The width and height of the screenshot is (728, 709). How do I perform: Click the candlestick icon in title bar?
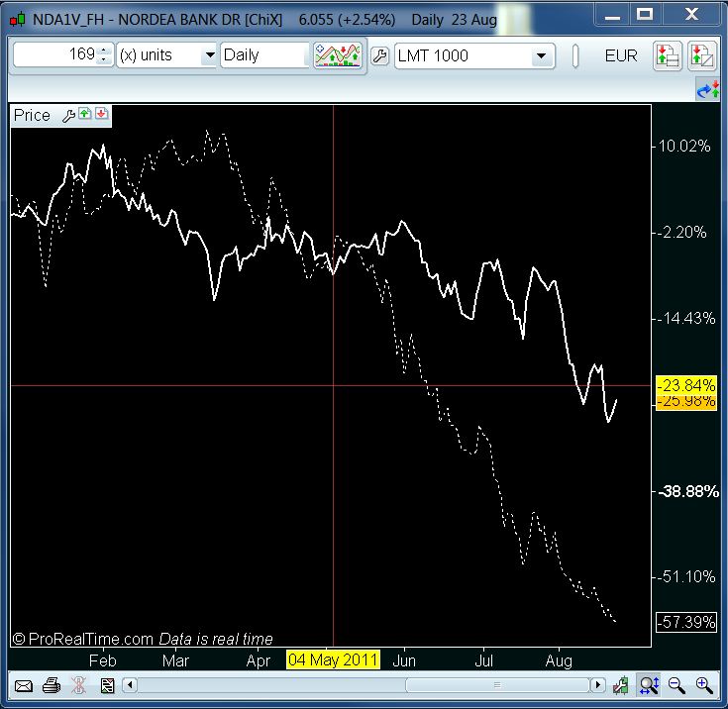tap(17, 20)
